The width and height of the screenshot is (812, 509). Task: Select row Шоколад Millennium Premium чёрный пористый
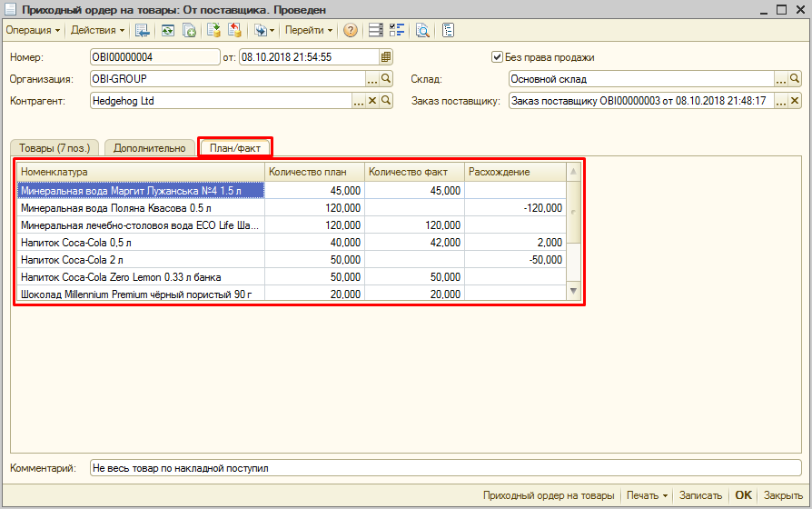[292, 294]
